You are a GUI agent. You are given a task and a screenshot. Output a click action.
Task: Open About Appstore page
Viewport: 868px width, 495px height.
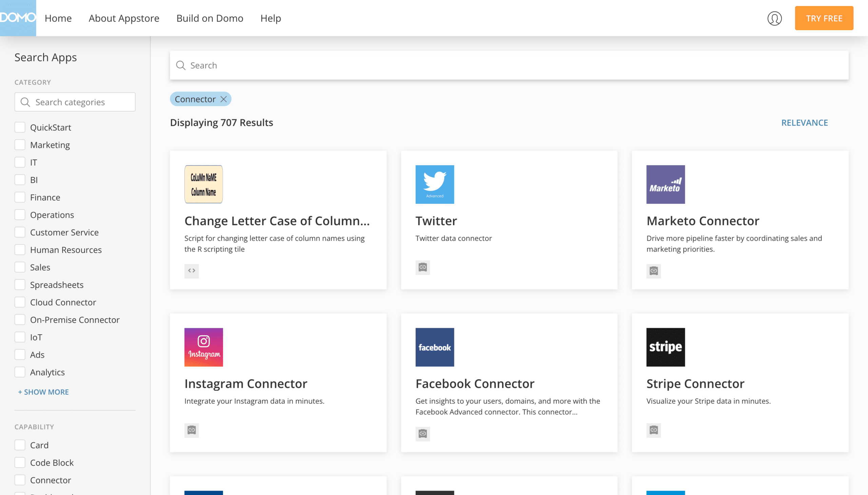point(124,18)
